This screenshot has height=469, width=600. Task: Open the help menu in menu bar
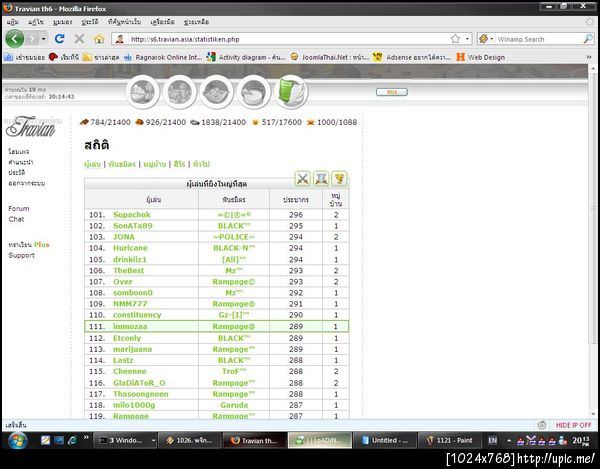point(196,22)
